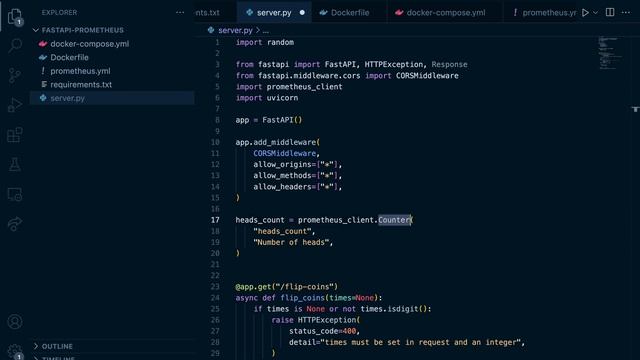Viewport: 640px width, 360px height.
Task: Click HTTPException on line 26
Action: [x=327, y=320]
